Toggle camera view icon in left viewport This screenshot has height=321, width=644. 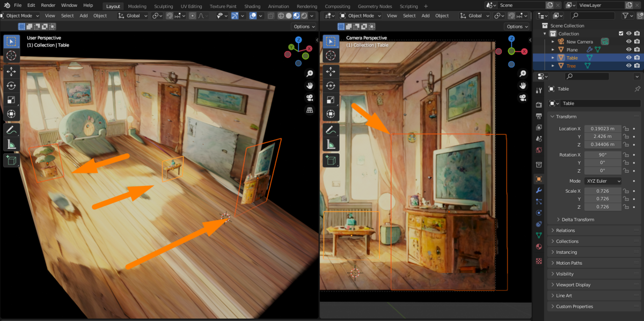(310, 98)
